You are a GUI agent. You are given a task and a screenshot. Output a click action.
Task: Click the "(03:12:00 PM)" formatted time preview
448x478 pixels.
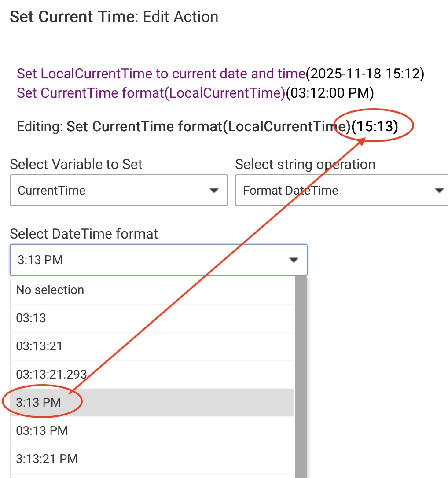[x=330, y=93]
